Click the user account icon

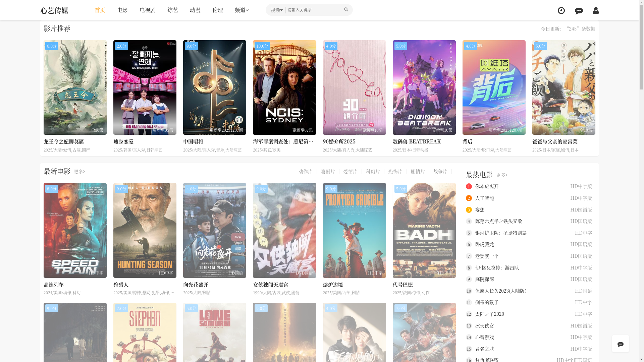click(596, 10)
